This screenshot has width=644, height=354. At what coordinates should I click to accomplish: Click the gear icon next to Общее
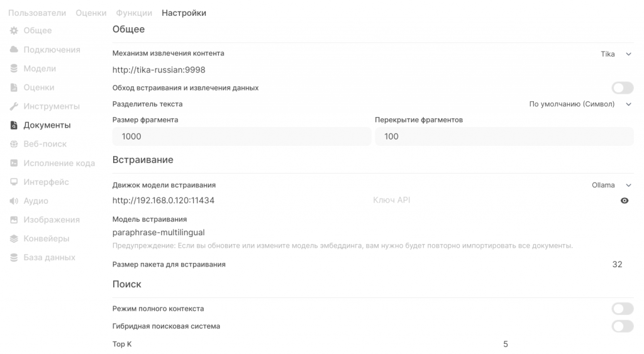14,31
